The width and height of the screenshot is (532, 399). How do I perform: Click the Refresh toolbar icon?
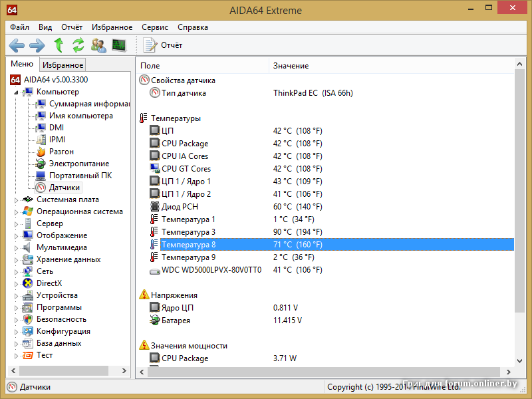(78, 45)
